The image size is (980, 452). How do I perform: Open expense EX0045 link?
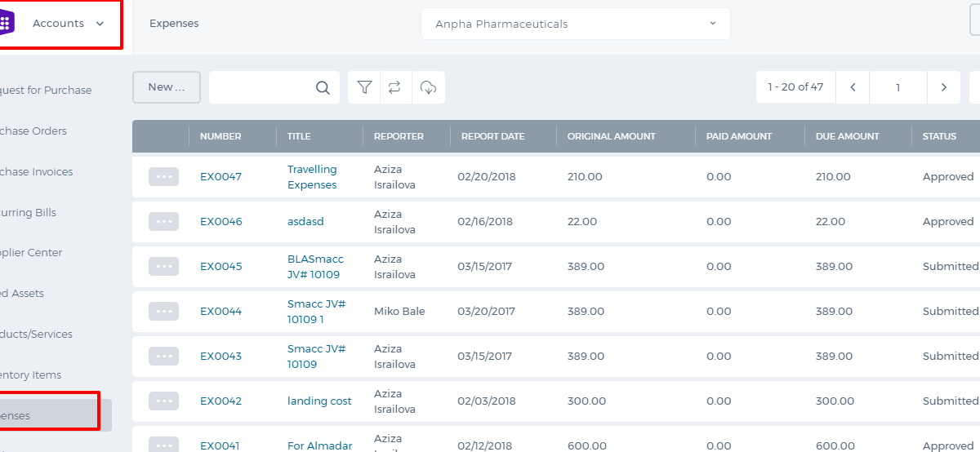[221, 267]
